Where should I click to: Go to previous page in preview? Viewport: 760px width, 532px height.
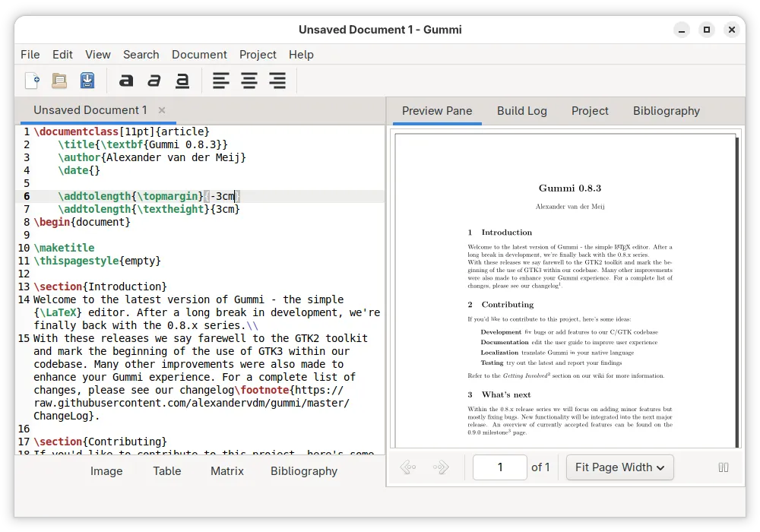[x=408, y=467]
